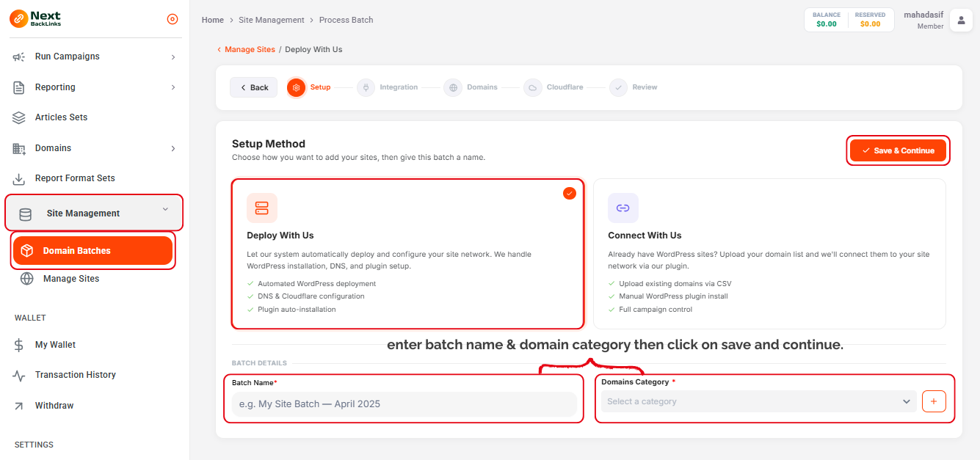Click the Domain Batches box icon

pyautogui.click(x=26, y=251)
